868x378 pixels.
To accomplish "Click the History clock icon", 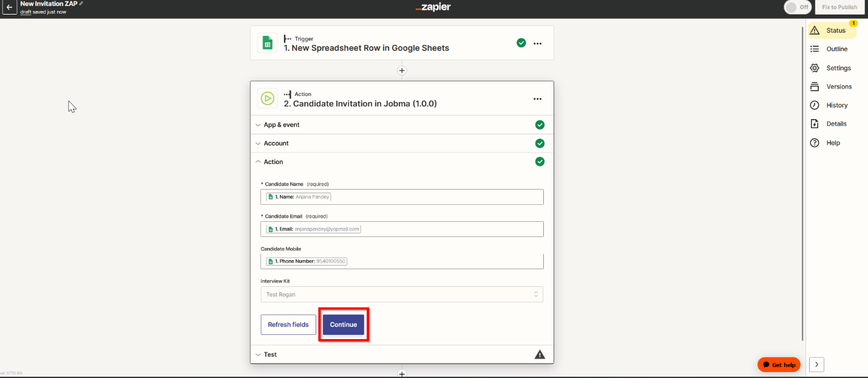I will coord(815,105).
